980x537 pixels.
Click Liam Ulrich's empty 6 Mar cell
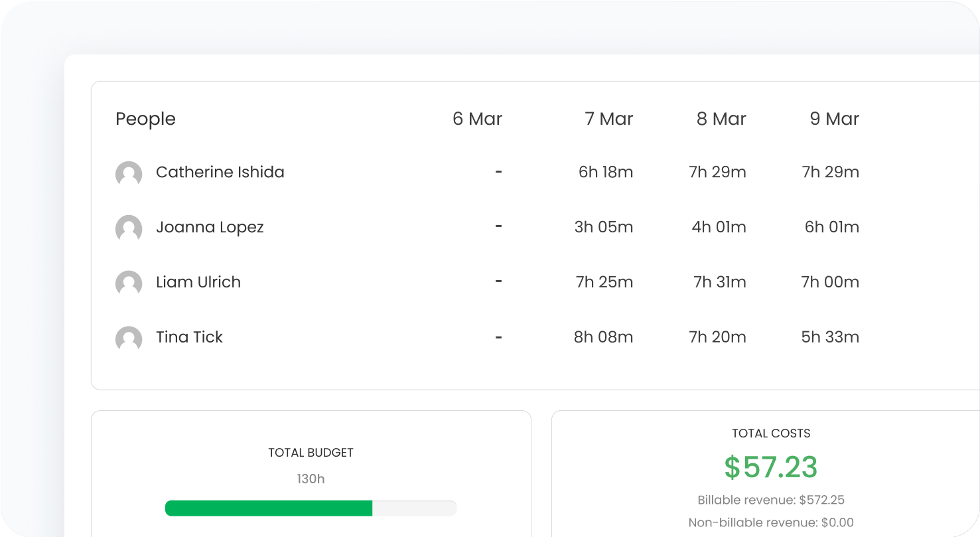(498, 282)
